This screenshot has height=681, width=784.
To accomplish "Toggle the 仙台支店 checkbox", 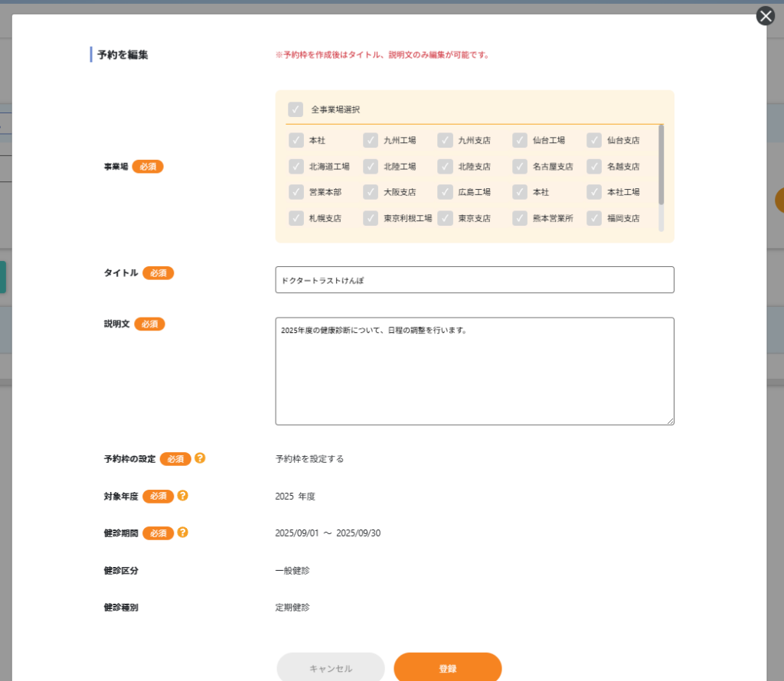I will coord(594,140).
